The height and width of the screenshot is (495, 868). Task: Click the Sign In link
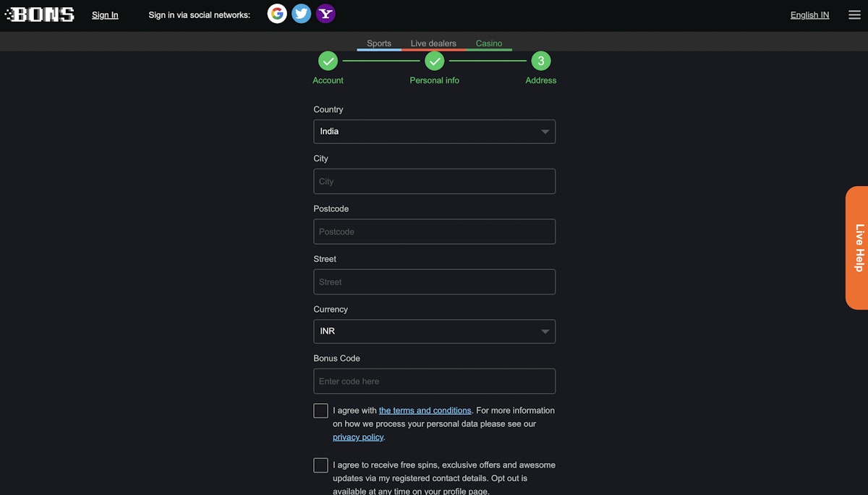tap(105, 14)
